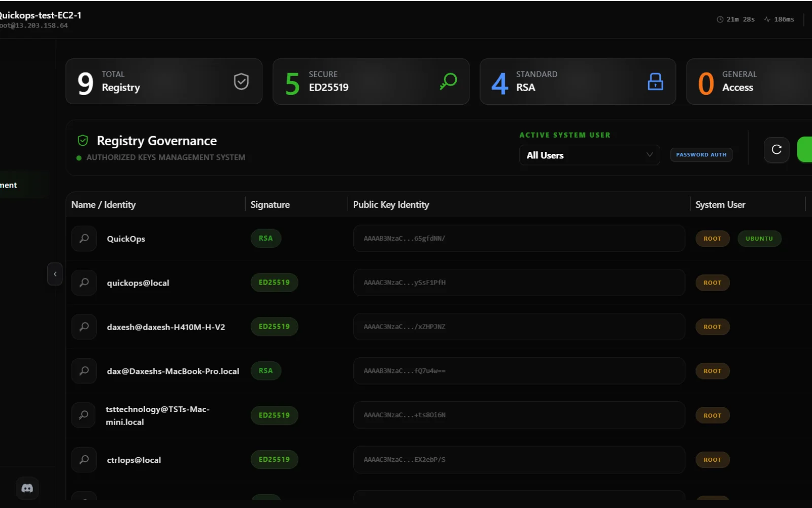Screen dimensions: 812x508
Task: Click the green button beside refresh
Action: pyautogui.click(x=805, y=149)
